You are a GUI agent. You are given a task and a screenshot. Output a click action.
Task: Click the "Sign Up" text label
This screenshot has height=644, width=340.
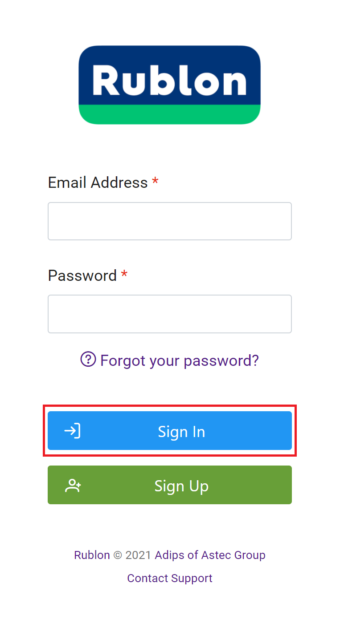[181, 486]
